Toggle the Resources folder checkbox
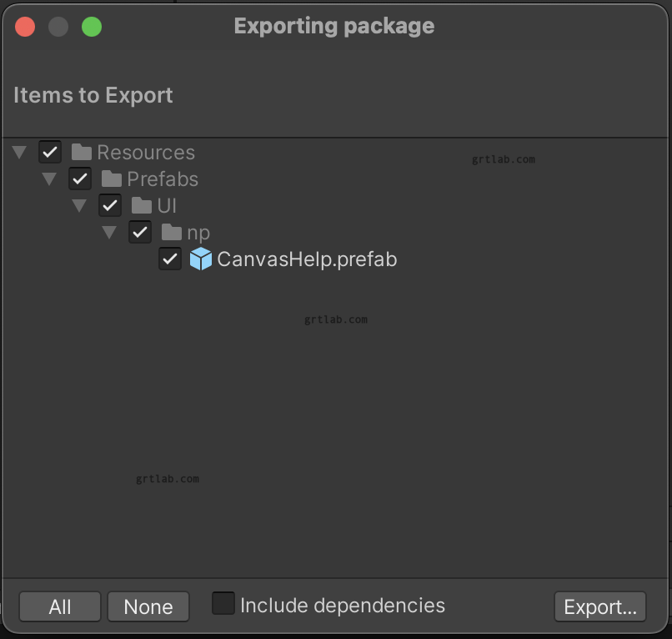 tap(50, 152)
